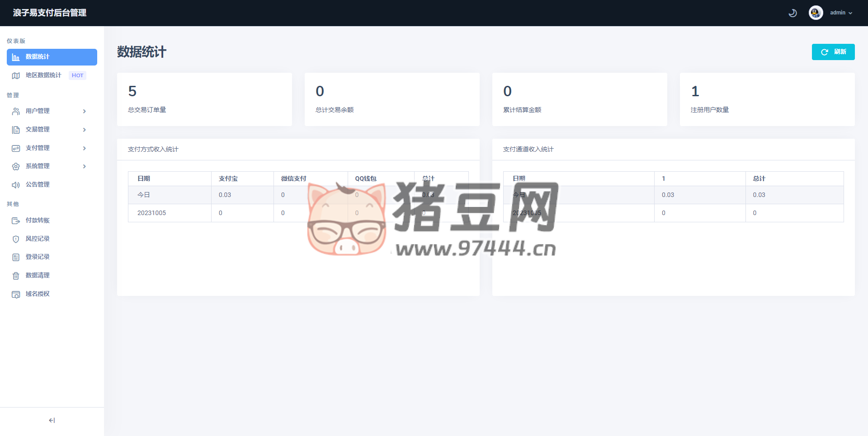Click the 用户管理 people icon
Image resolution: width=868 pixels, height=436 pixels.
pos(16,111)
